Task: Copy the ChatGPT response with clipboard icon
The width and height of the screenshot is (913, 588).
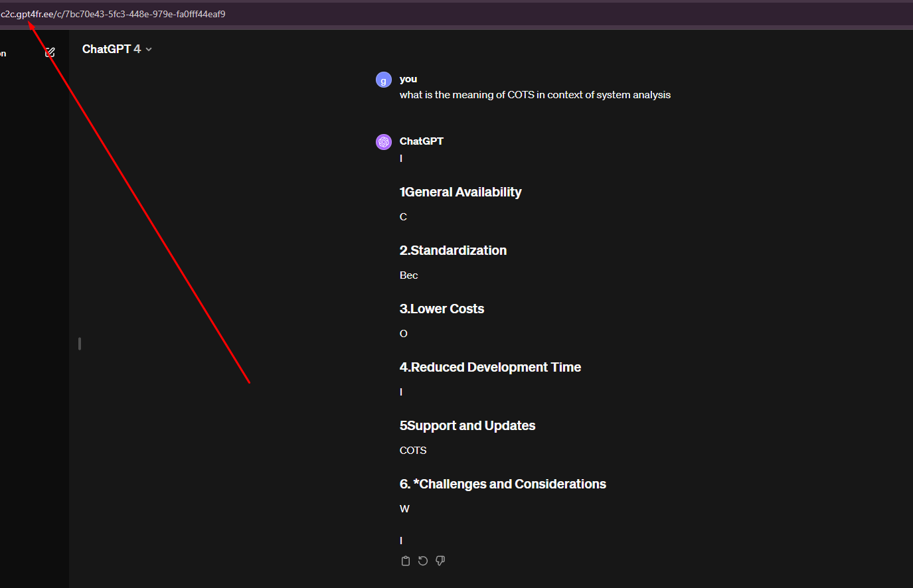Action: [406, 561]
